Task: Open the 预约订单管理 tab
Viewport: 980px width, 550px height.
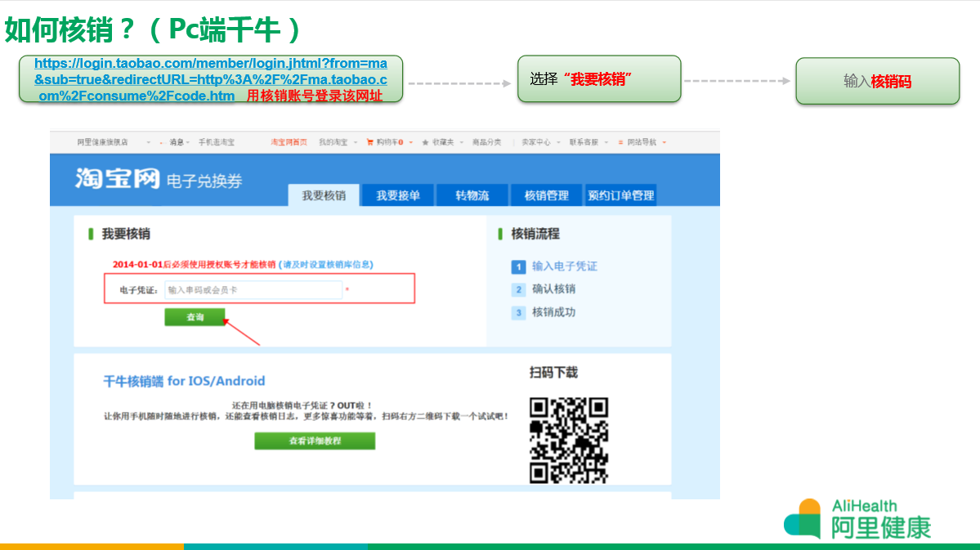Action: point(620,195)
